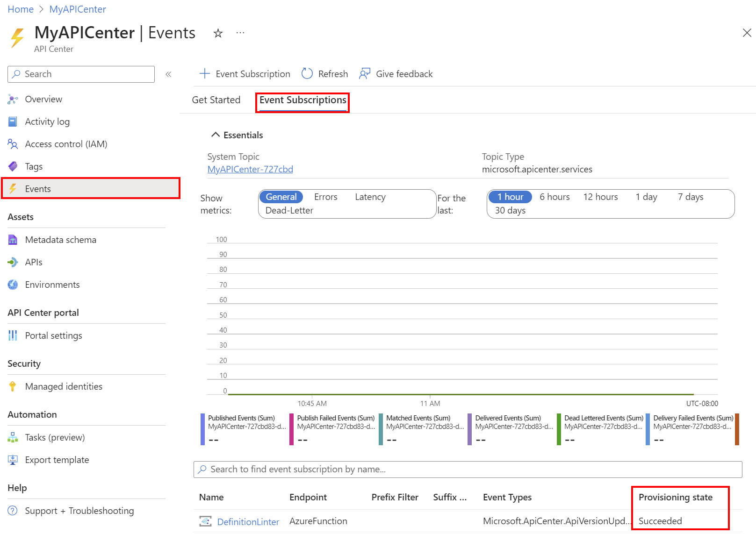The width and height of the screenshot is (756, 534).
Task: Collapse the left sidebar navigation
Action: click(x=168, y=74)
